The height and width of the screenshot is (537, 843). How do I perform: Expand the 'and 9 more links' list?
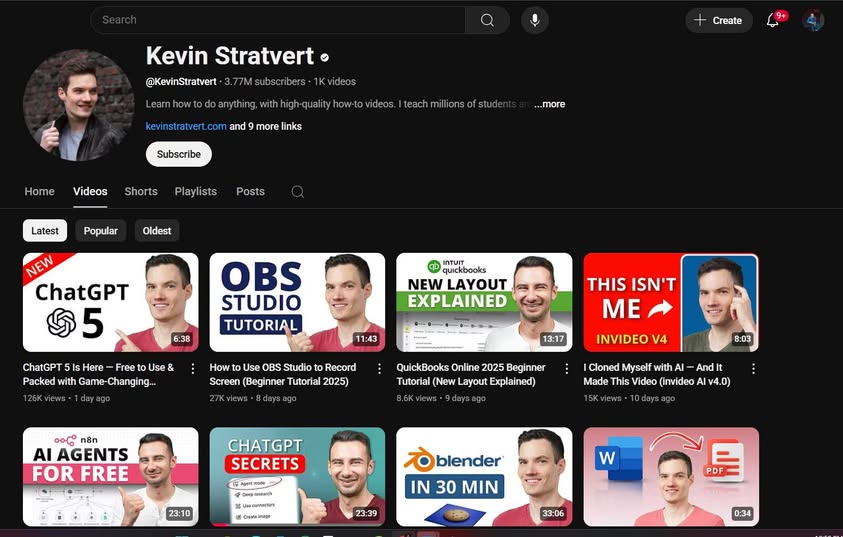[266, 127]
